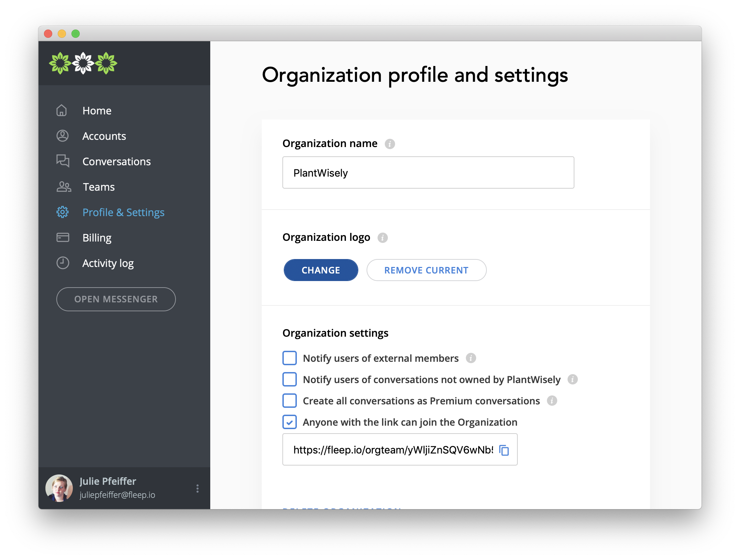The height and width of the screenshot is (560, 740).
Task: Disable Anyone with the link can join the Organization
Action: [289, 422]
